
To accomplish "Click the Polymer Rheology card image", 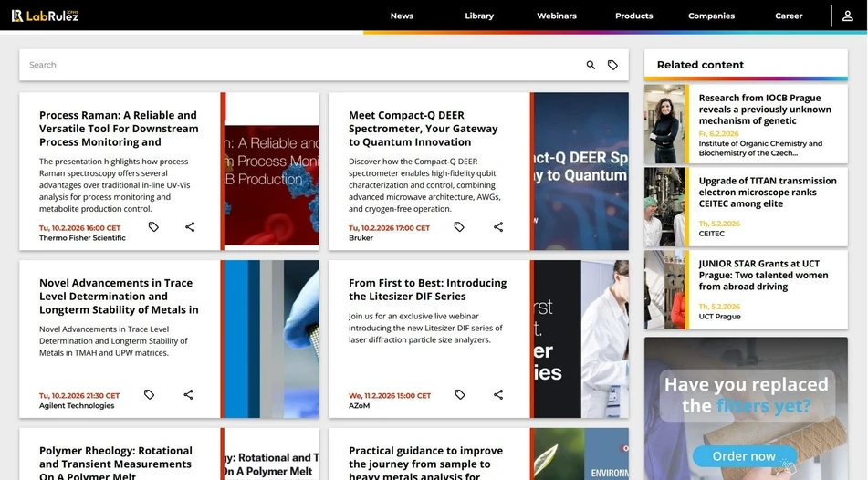I will [x=272, y=454].
